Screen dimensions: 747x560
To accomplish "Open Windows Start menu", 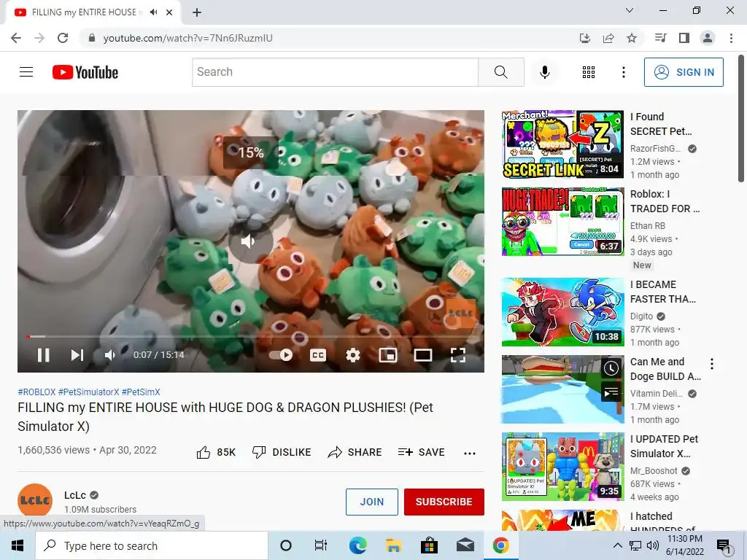I will tap(18, 545).
